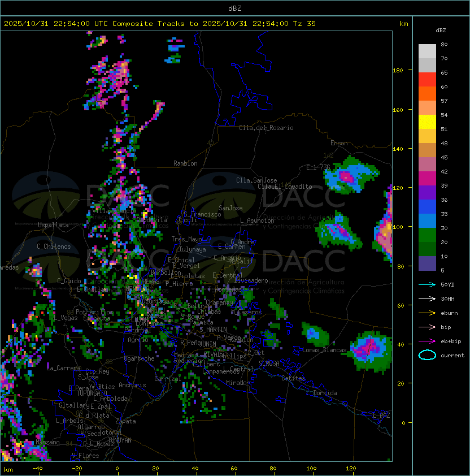
Task: Click the eburn legend label
Action: coord(449,313)
